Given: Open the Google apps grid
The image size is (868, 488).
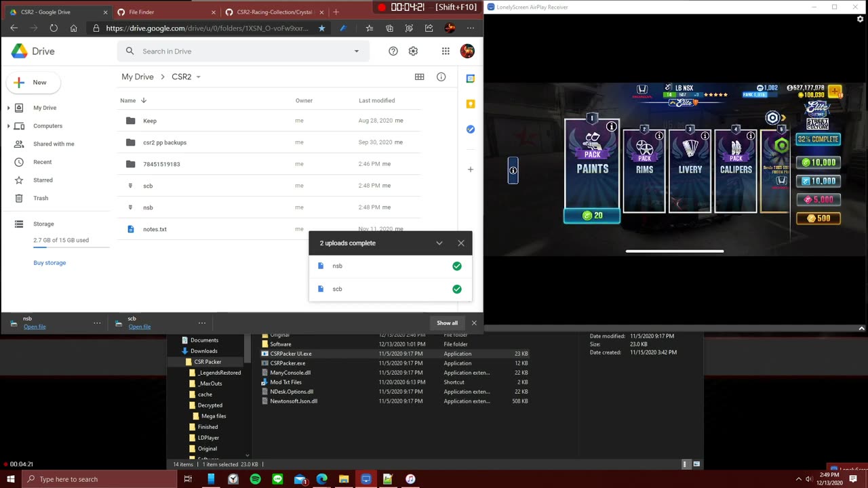Looking at the screenshot, I should [446, 51].
